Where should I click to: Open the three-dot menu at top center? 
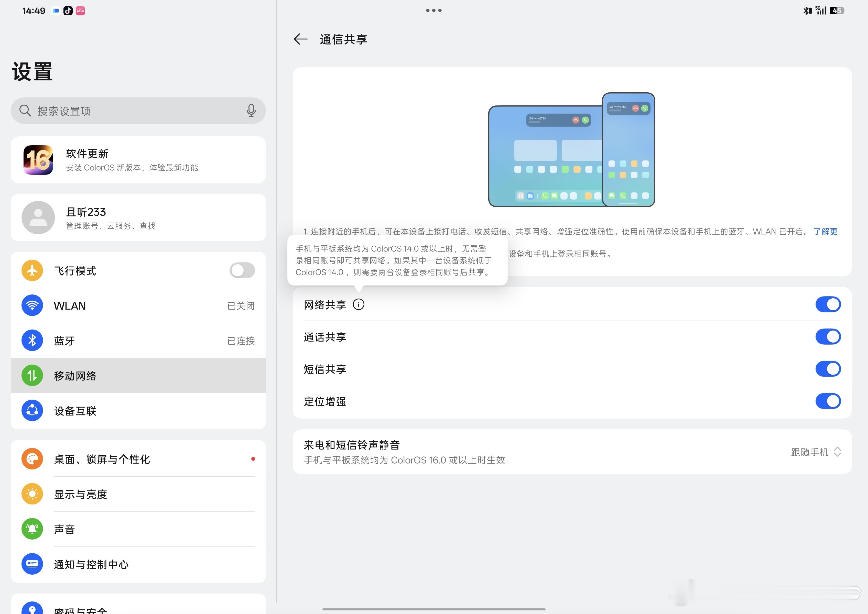[x=433, y=10]
